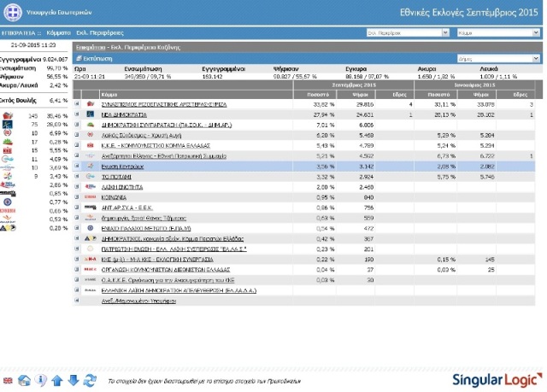The height and width of the screenshot is (392, 547).
Task: Go to home page via house icon
Action: 25,380
